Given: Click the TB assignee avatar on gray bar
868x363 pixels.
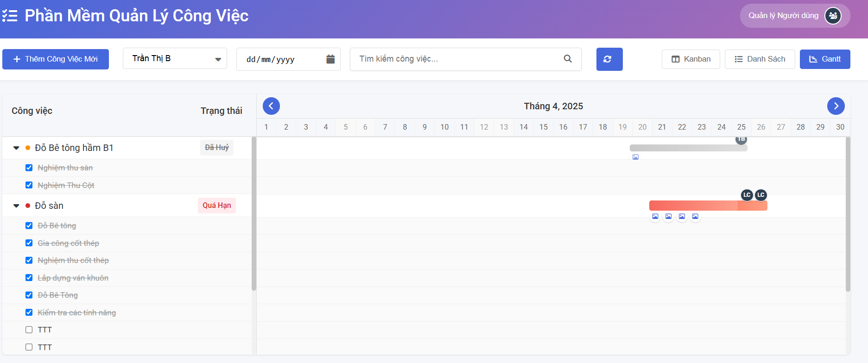Looking at the screenshot, I should (x=741, y=140).
